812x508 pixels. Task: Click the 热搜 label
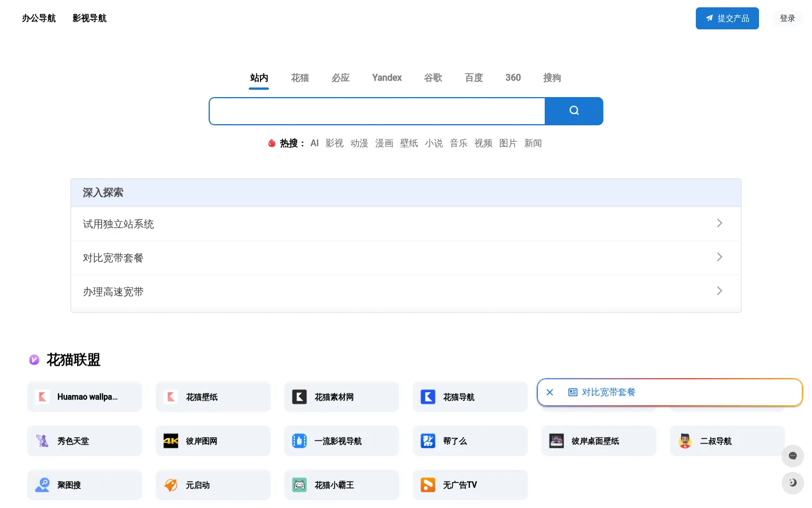click(292, 143)
